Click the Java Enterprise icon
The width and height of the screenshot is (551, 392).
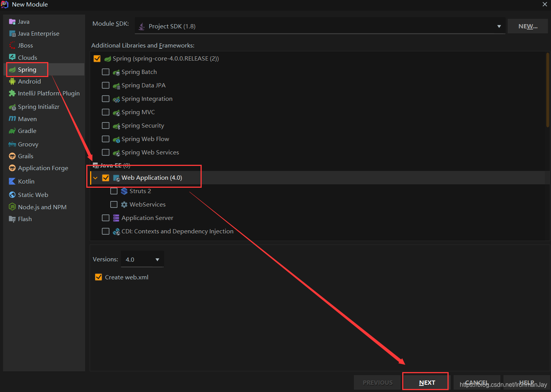point(12,34)
